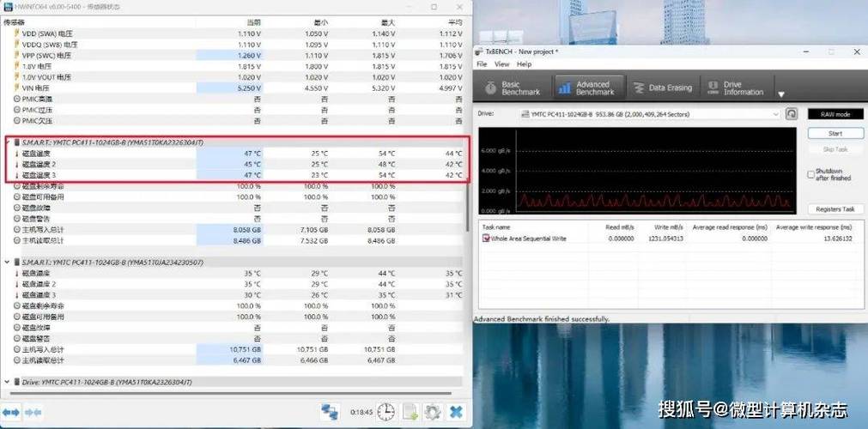868x429 pixels.
Task: Open the Drive Information tab
Action: [x=735, y=88]
